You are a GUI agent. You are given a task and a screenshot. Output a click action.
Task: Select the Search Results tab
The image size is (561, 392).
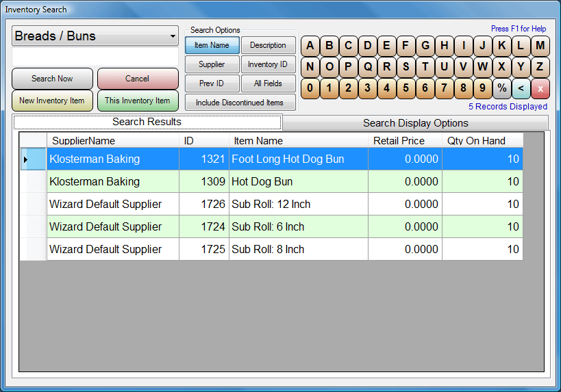click(x=147, y=122)
